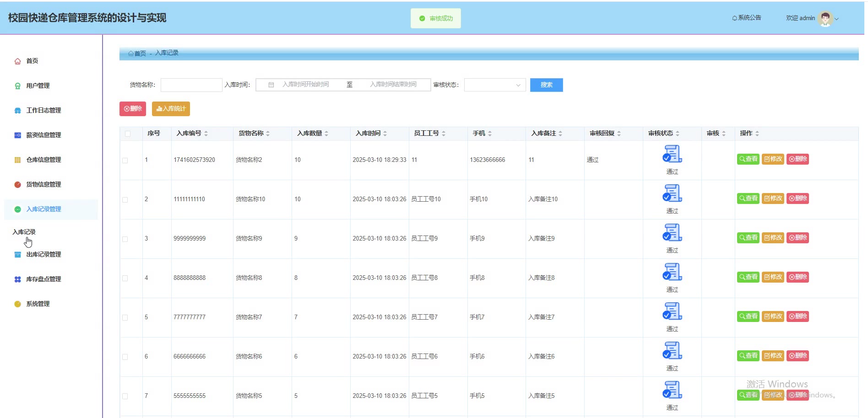
Task: Select the inbound record submenu item
Action: 24,232
